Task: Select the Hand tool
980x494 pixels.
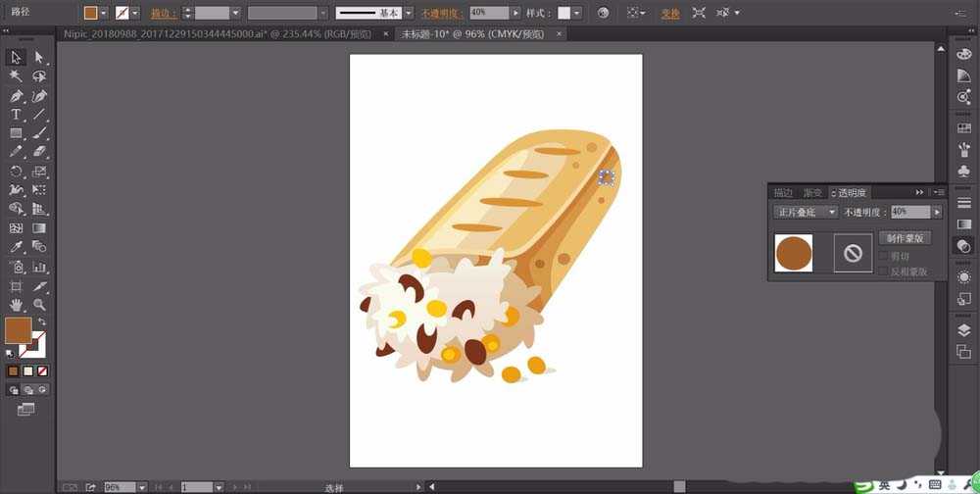Action: click(x=16, y=305)
